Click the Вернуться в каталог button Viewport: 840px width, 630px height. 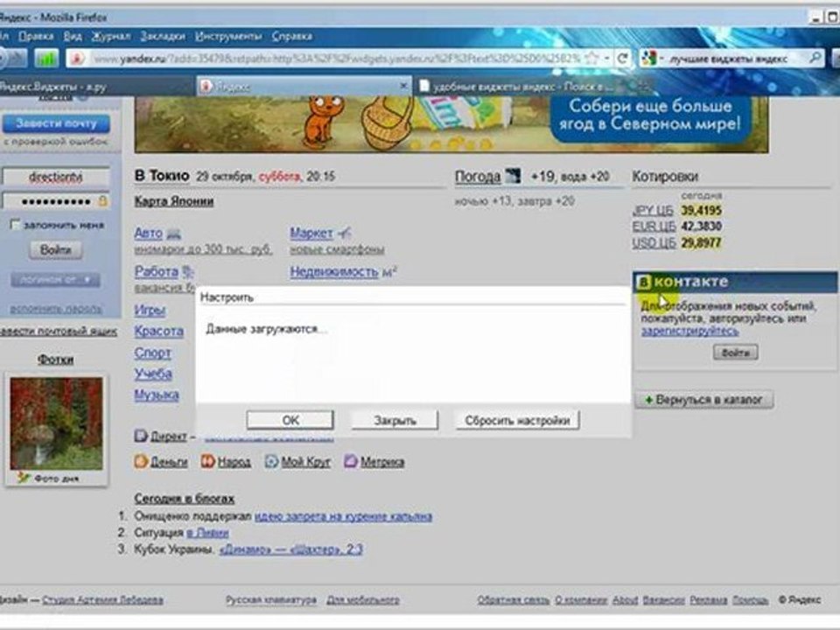(703, 400)
